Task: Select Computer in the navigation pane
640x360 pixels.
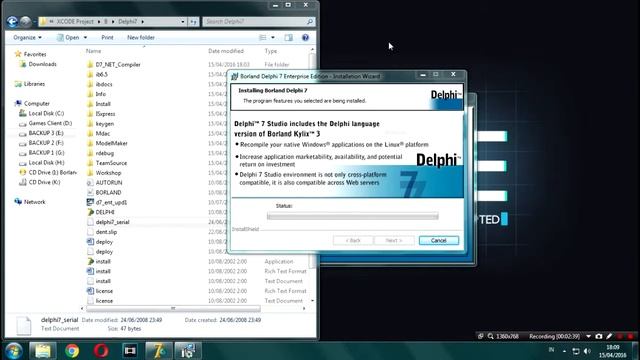Action: coord(32,104)
